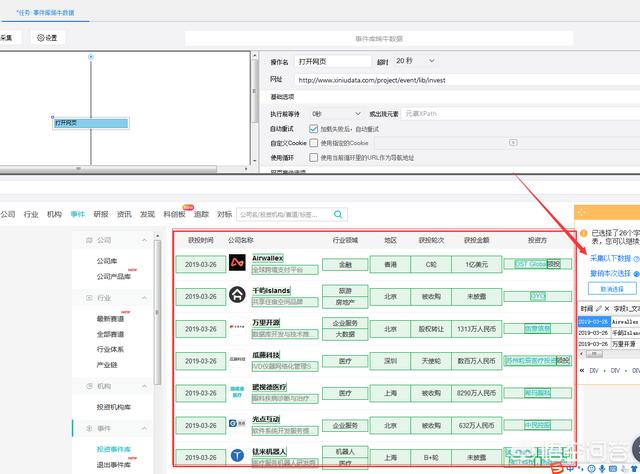Click the Sogou input method S icon
The height and width of the screenshot is (474, 640).
557,468
